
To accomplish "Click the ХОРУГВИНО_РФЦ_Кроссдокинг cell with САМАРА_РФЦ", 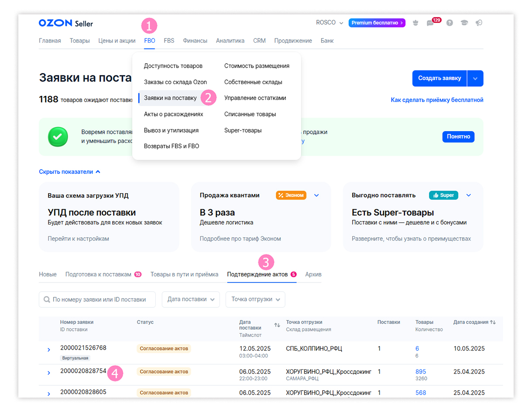I will (329, 375).
